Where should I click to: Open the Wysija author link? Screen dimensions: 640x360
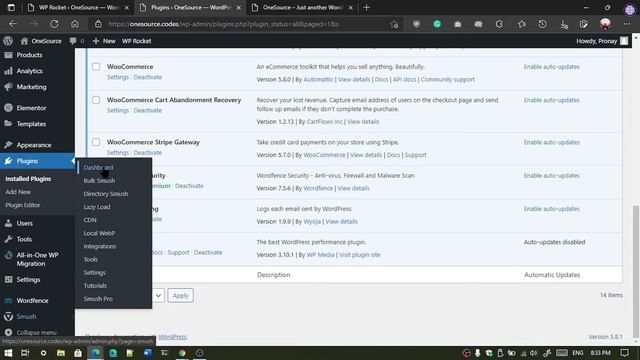tap(312, 222)
